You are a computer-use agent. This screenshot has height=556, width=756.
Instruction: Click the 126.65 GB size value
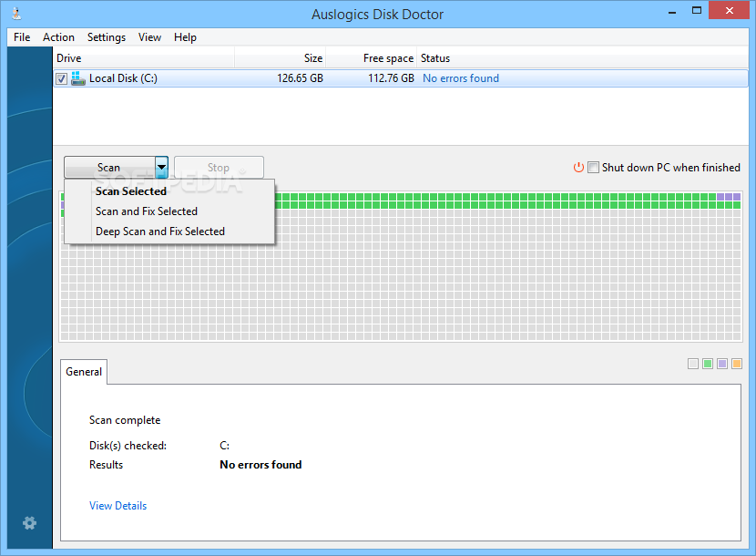tap(300, 78)
